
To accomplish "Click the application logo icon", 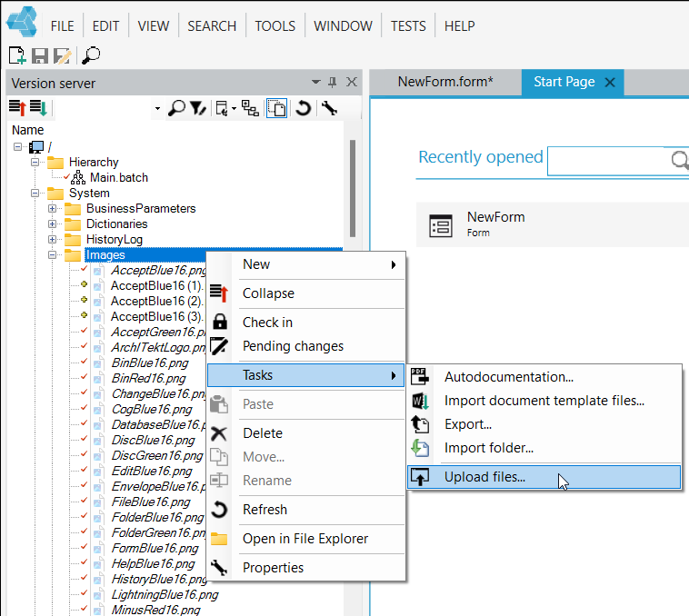I will (x=22, y=22).
